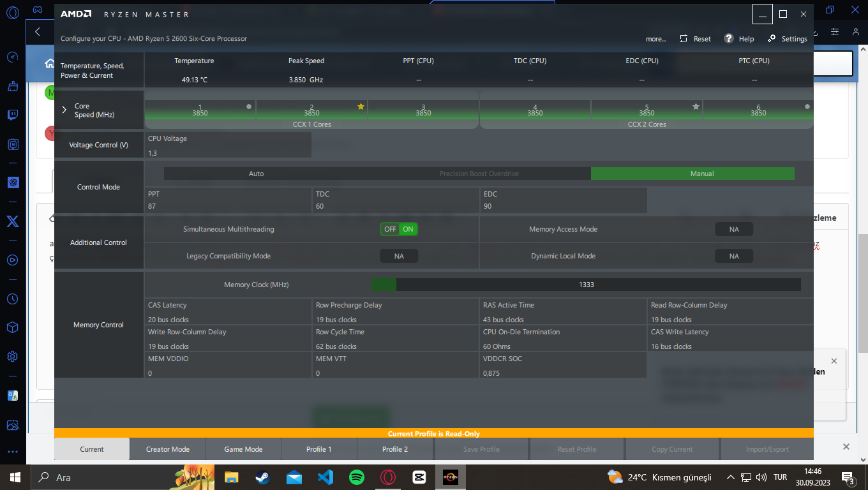Image resolution: width=868 pixels, height=490 pixels.
Task: Open the Opera GX logo menu
Action: coord(13,12)
